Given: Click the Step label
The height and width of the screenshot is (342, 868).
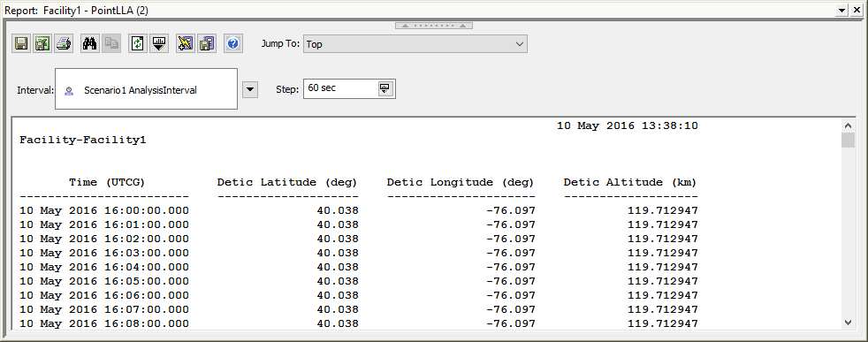Looking at the screenshot, I should click(x=288, y=88).
